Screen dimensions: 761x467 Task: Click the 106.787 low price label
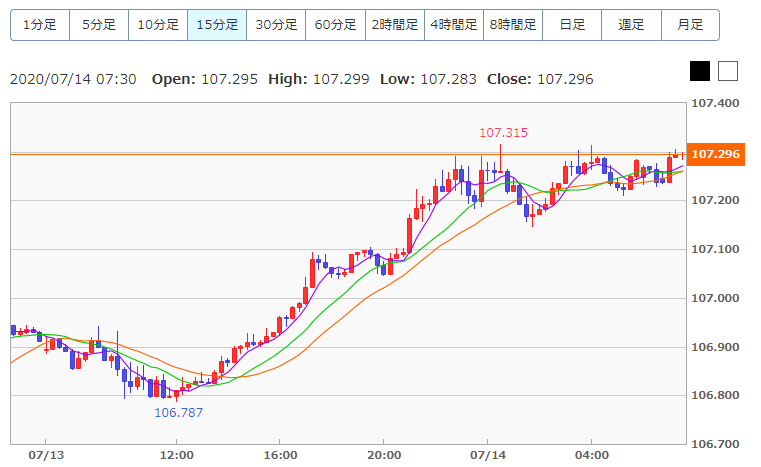point(178,413)
